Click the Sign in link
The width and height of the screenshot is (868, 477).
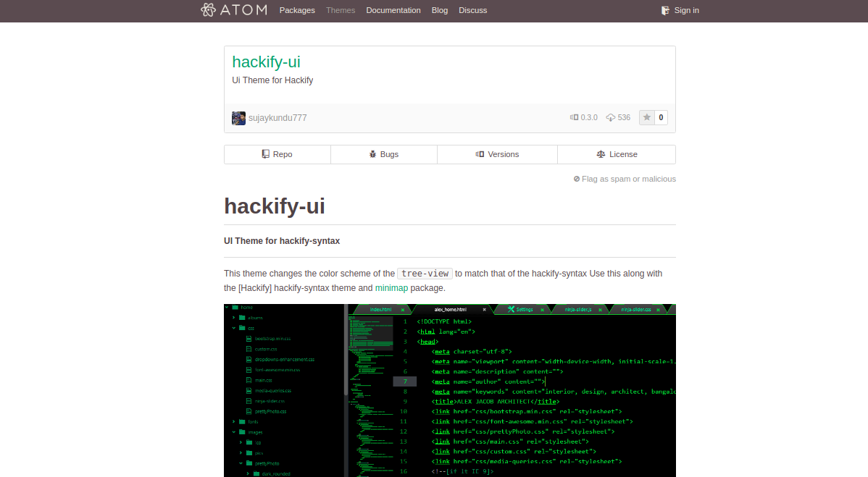coord(686,10)
